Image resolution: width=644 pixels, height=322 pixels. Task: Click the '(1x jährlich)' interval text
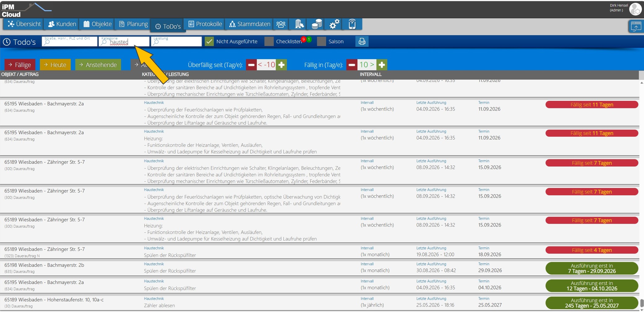coord(372,305)
